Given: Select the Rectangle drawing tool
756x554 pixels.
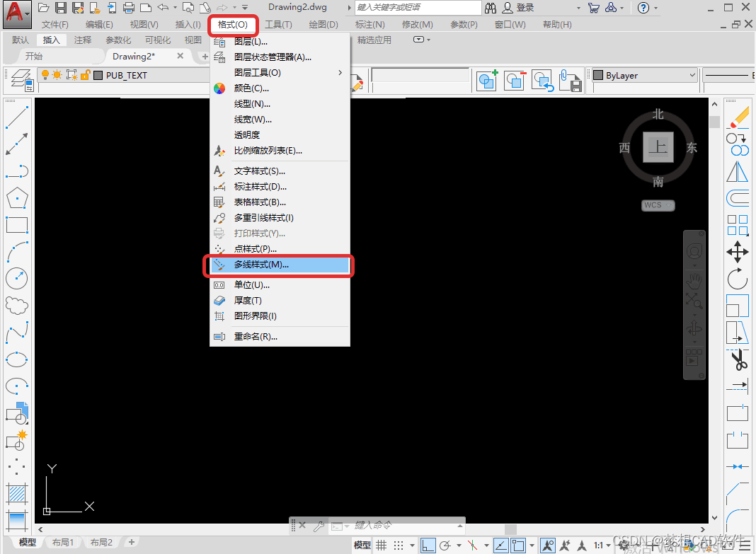Looking at the screenshot, I should pos(17,224).
